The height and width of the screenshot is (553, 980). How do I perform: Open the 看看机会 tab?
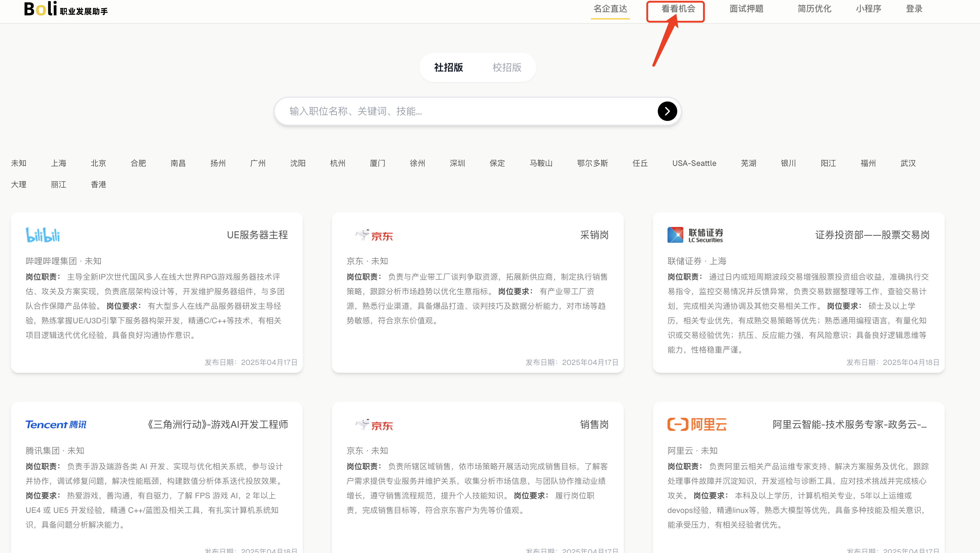pyautogui.click(x=678, y=9)
